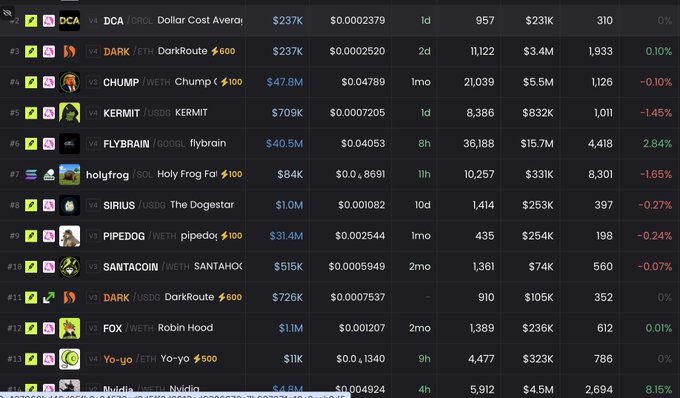Viewport: 680px width, 398px height.
Task: Click the ⚡600 boost badge in DARK/ETH row
Action: tap(223, 51)
